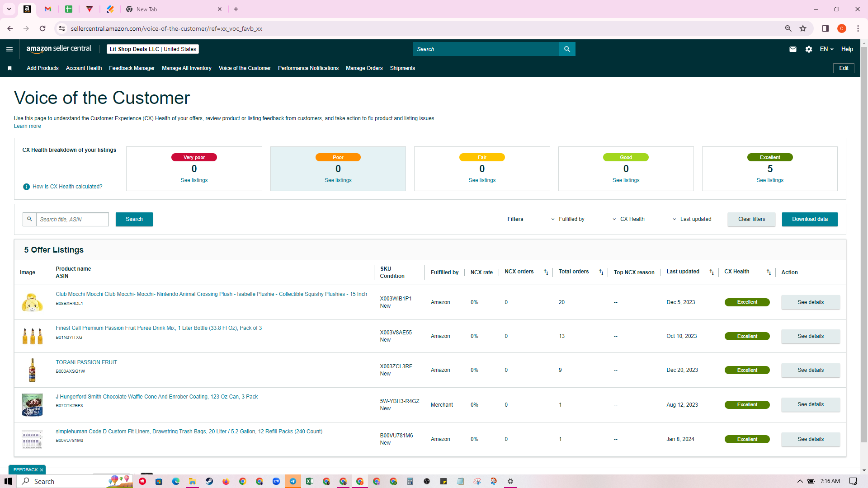This screenshot has width=868, height=488.
Task: Click the Seller Central header search box
Action: coord(486,49)
